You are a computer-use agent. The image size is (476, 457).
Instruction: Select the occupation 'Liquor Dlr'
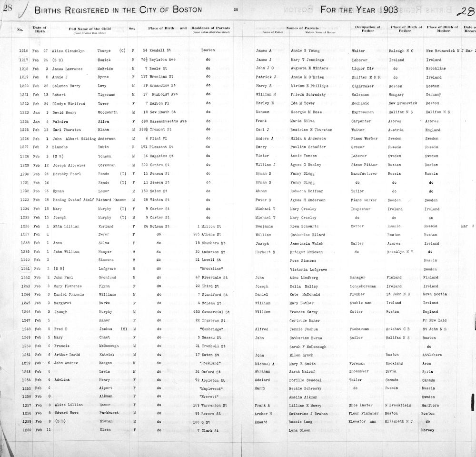pyautogui.click(x=363, y=69)
